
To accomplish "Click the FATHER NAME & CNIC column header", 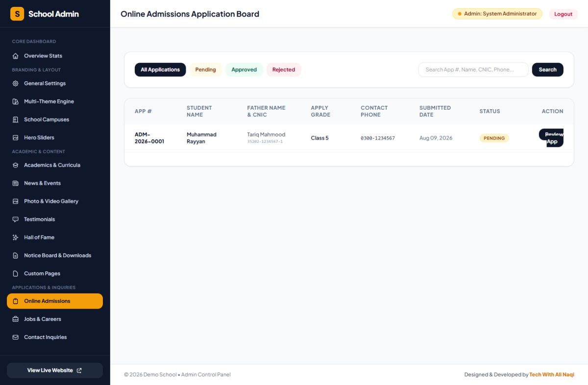I will coord(266,111).
